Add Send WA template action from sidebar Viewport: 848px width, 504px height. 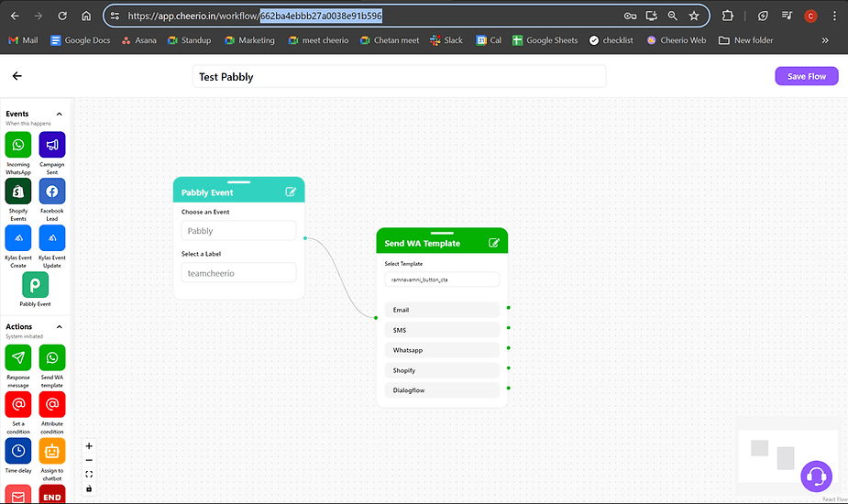pos(52,357)
